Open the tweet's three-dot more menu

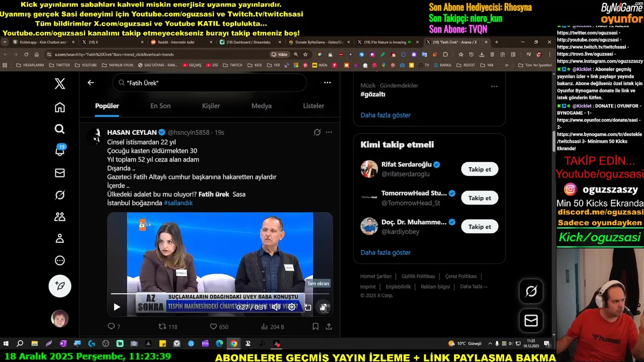(x=329, y=132)
